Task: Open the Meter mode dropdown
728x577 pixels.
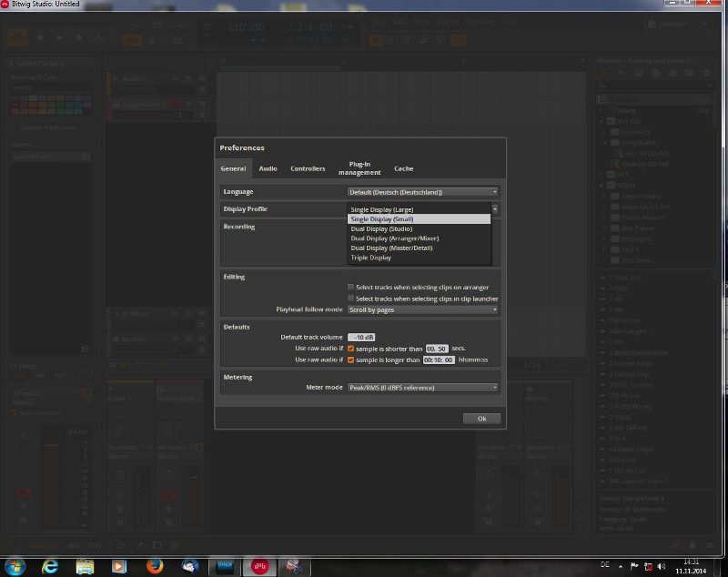Action: tap(422, 388)
